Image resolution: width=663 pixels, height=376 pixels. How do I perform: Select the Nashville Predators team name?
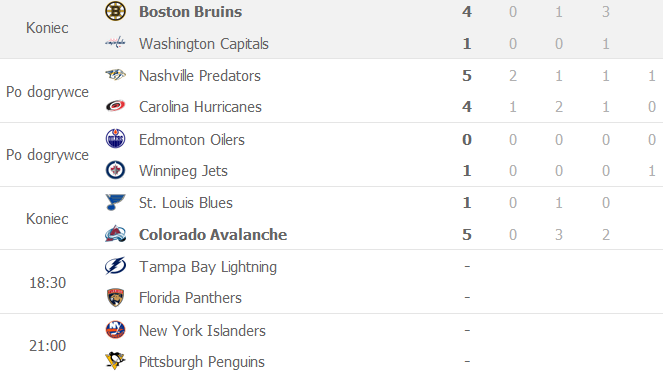[x=200, y=76]
